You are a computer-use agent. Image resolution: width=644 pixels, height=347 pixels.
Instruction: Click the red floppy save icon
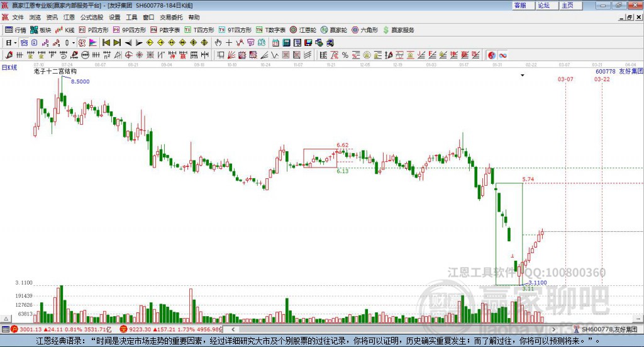point(308,43)
